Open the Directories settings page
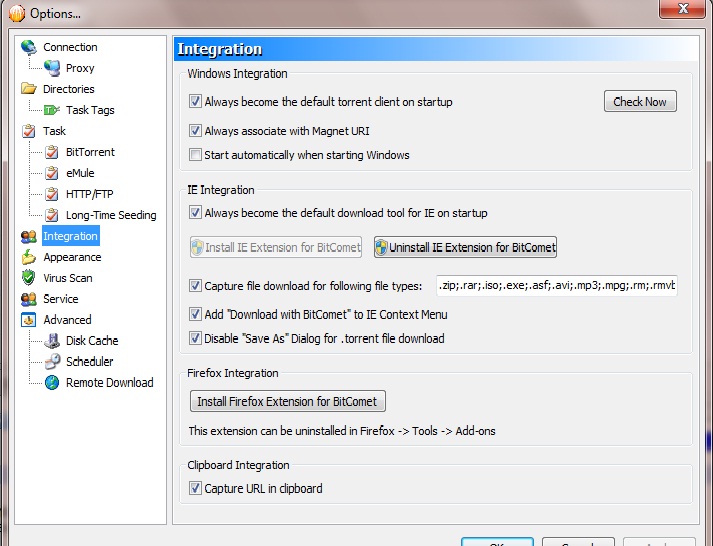The image size is (713, 546). coord(69,89)
